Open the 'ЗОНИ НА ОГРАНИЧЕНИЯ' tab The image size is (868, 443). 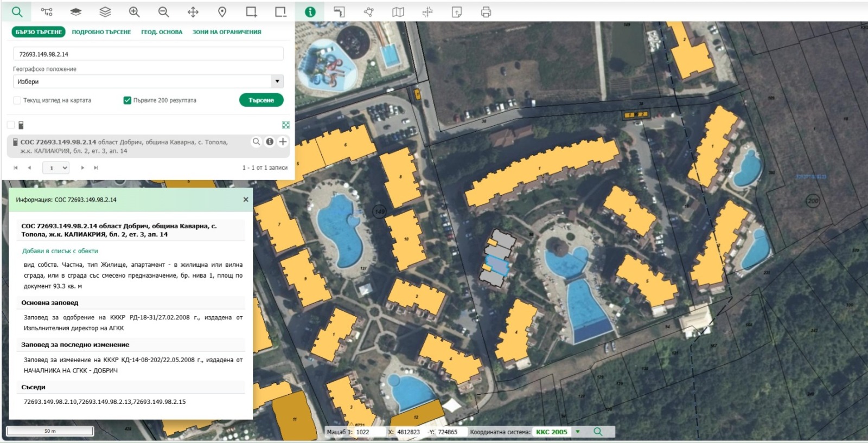(x=227, y=32)
